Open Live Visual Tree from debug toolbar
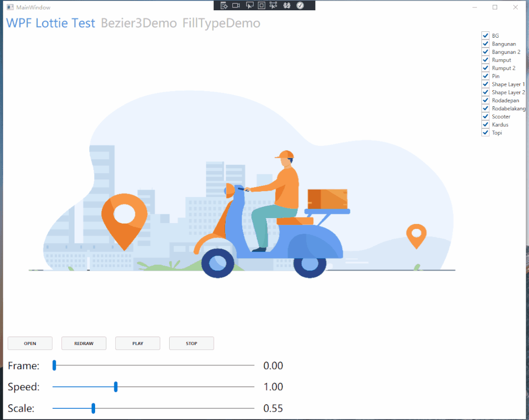 point(224,5)
